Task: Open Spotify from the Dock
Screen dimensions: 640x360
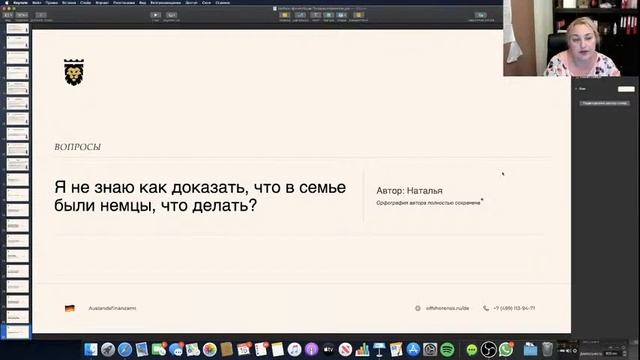Action: tap(447, 350)
